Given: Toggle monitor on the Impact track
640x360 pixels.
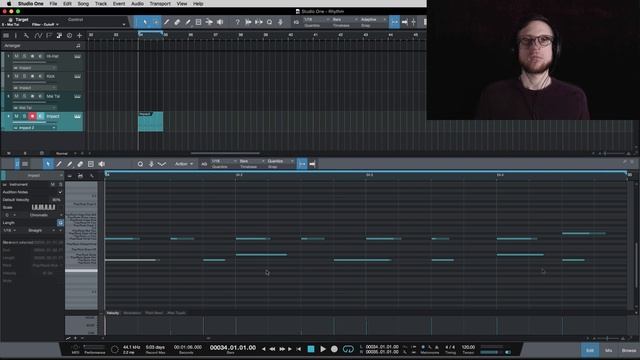Looking at the screenshot, I should pos(40,116).
